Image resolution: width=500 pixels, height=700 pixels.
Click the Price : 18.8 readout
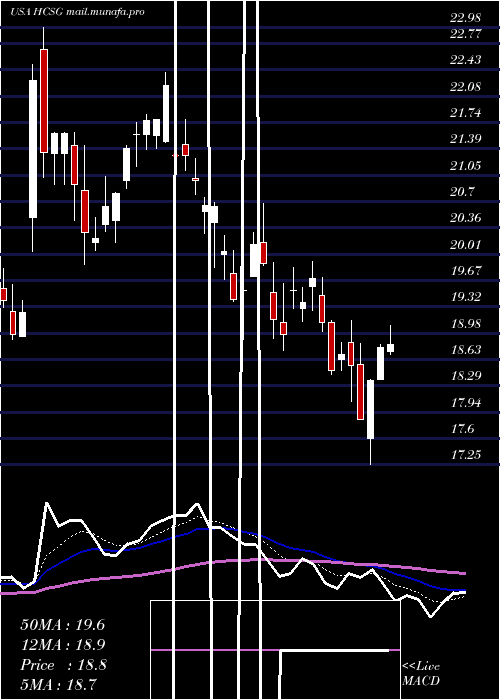(x=63, y=665)
